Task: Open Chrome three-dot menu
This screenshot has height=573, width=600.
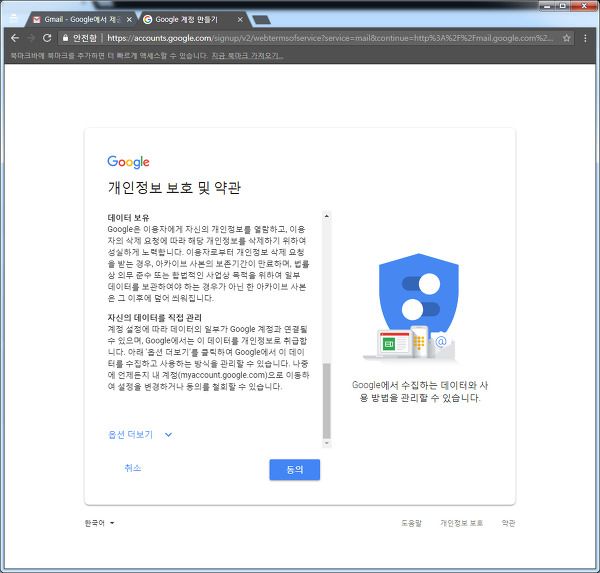Action: tap(585, 38)
